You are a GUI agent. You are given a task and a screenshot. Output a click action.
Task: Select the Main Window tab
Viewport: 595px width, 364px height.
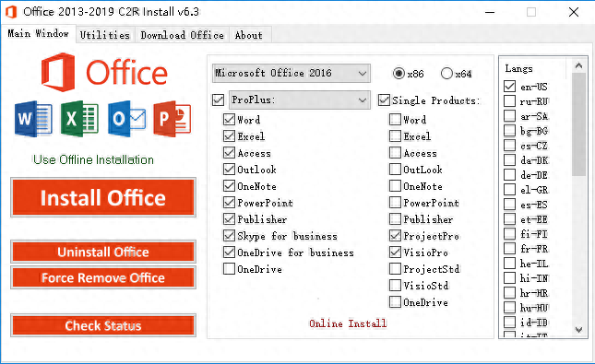[38, 33]
